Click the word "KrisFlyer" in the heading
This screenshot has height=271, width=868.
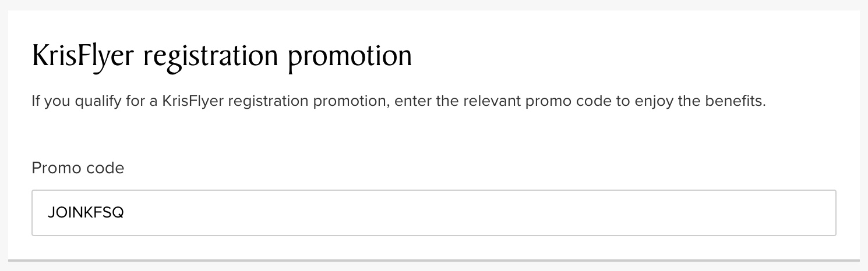tap(84, 58)
